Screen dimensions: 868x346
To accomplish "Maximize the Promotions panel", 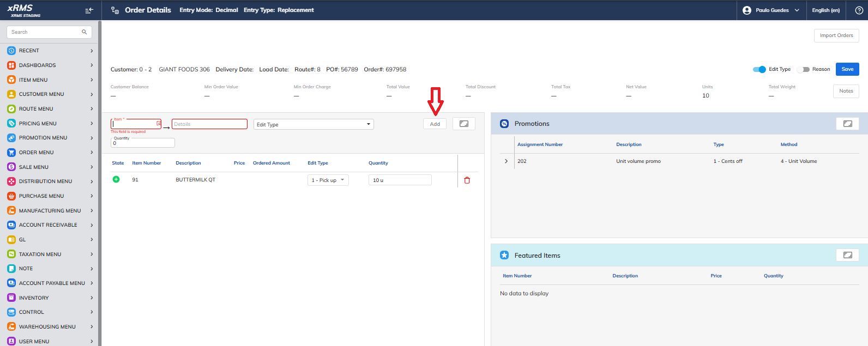I will pos(848,124).
